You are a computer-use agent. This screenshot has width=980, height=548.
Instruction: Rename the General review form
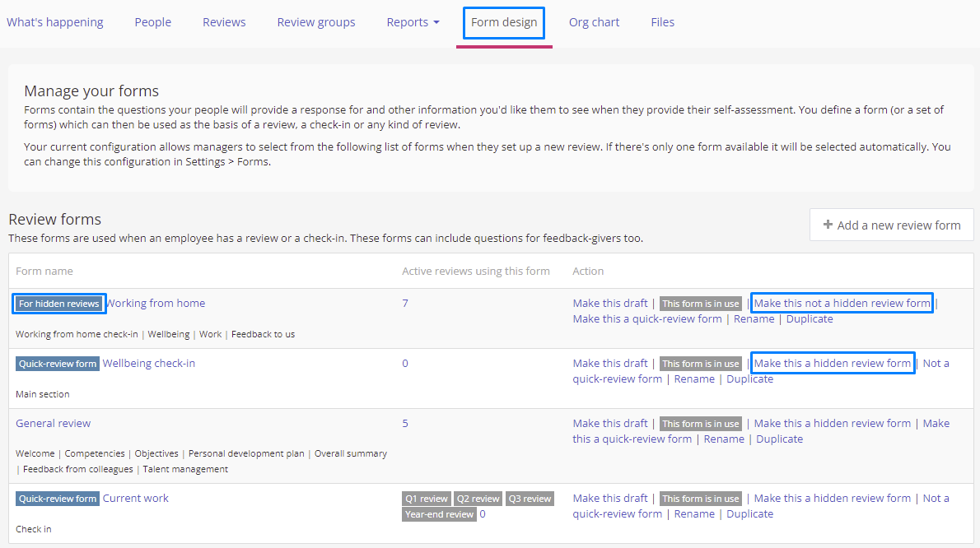click(724, 439)
